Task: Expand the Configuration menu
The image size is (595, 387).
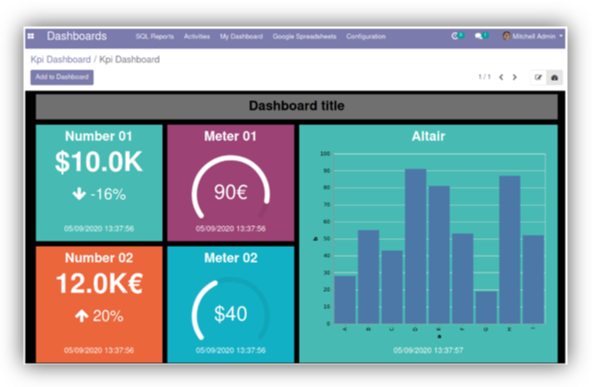Action: pyautogui.click(x=366, y=36)
